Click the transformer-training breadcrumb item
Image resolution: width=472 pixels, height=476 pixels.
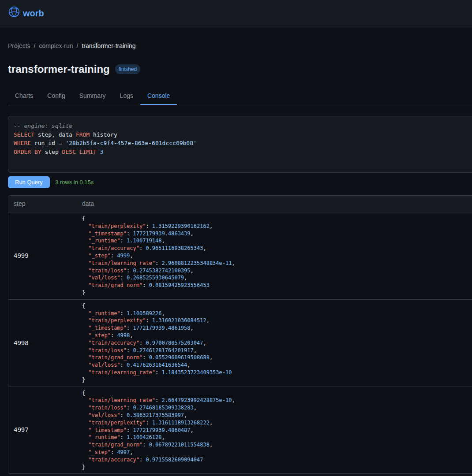[109, 46]
